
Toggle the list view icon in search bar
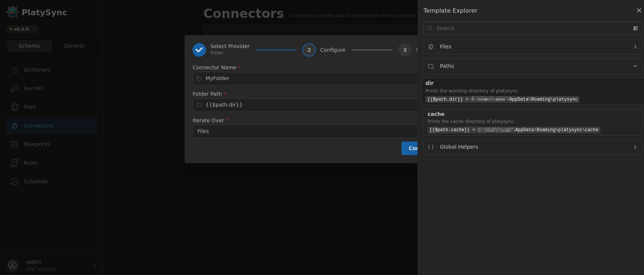tap(636, 28)
